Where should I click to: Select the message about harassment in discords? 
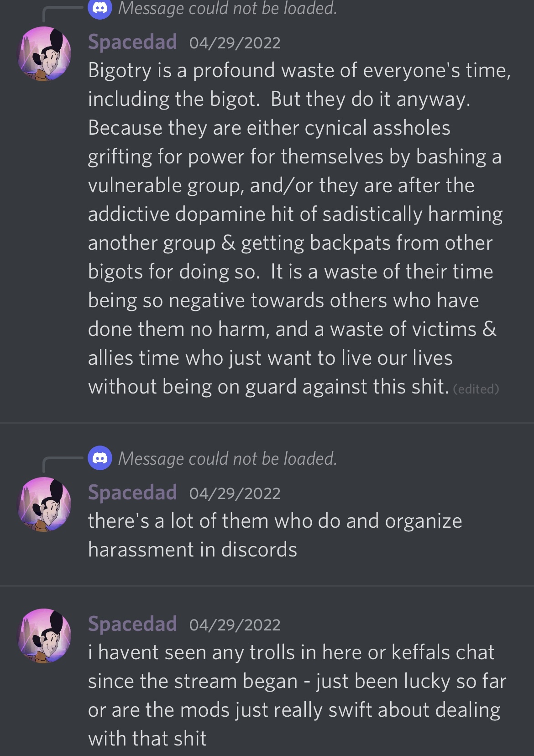(275, 535)
